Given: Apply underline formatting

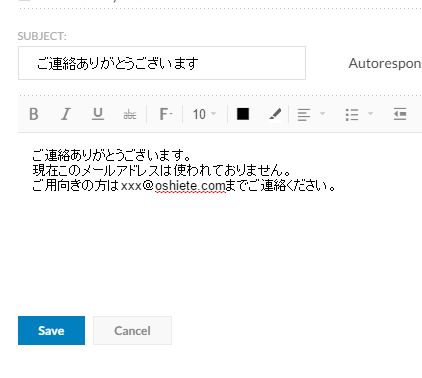Looking at the screenshot, I should (x=98, y=114).
